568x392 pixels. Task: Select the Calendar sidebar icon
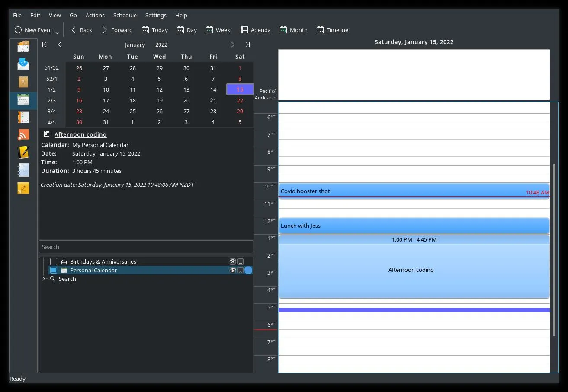click(22, 100)
